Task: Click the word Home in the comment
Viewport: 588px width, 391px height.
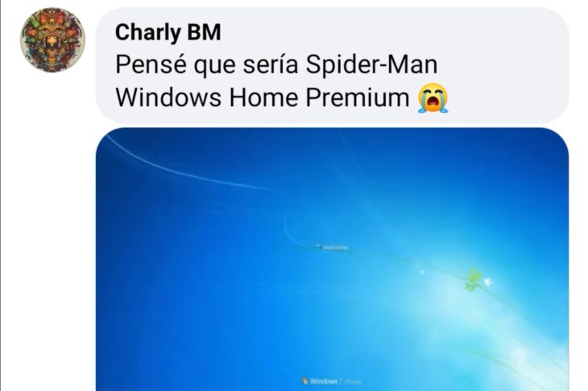Action: (263, 97)
